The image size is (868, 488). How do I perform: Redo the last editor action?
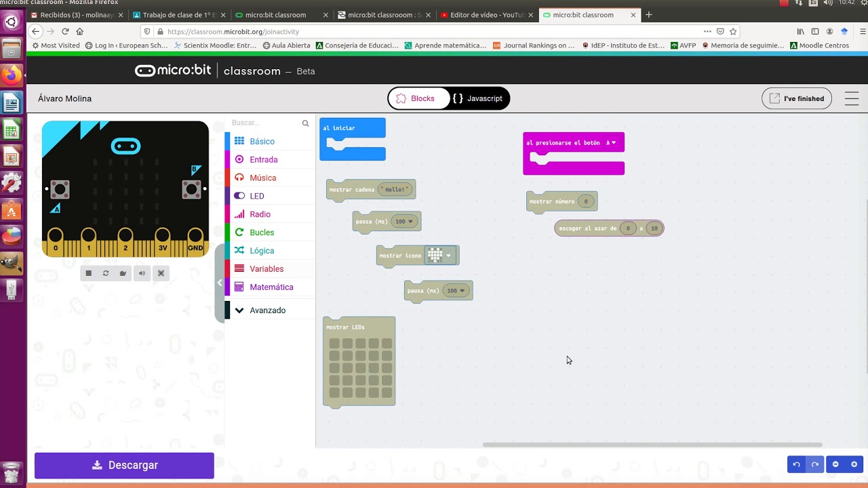pyautogui.click(x=815, y=464)
